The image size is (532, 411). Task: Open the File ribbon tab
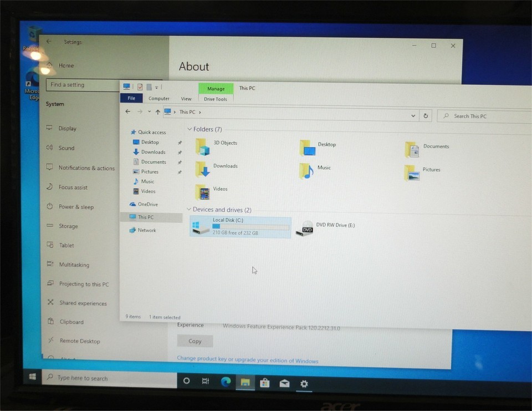click(x=131, y=98)
